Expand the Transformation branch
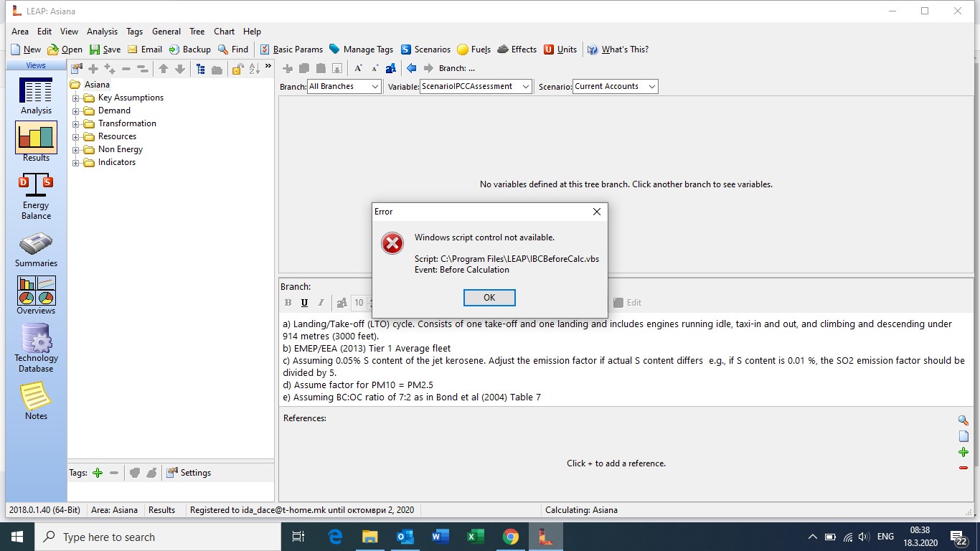Viewport: 980px width, 551px height. 76,123
